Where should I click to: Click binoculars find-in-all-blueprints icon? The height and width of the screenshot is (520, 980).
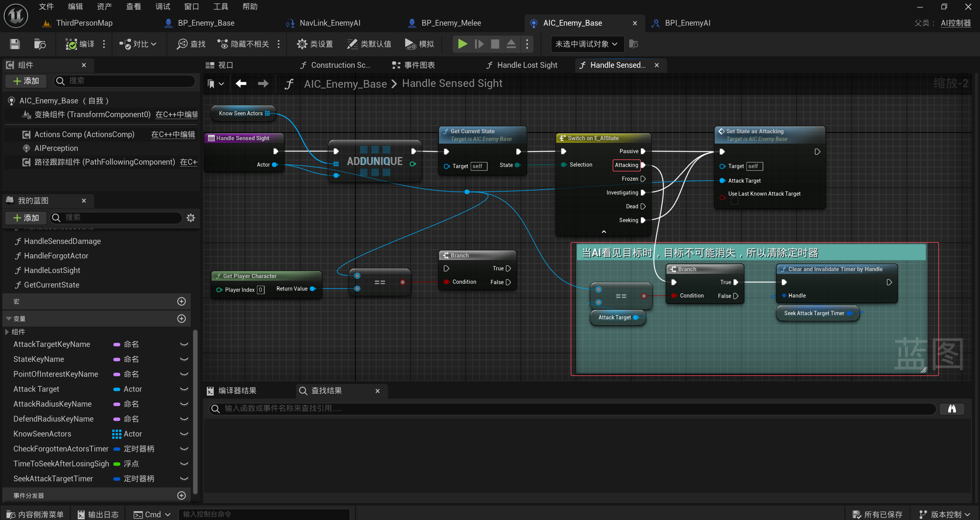click(951, 409)
